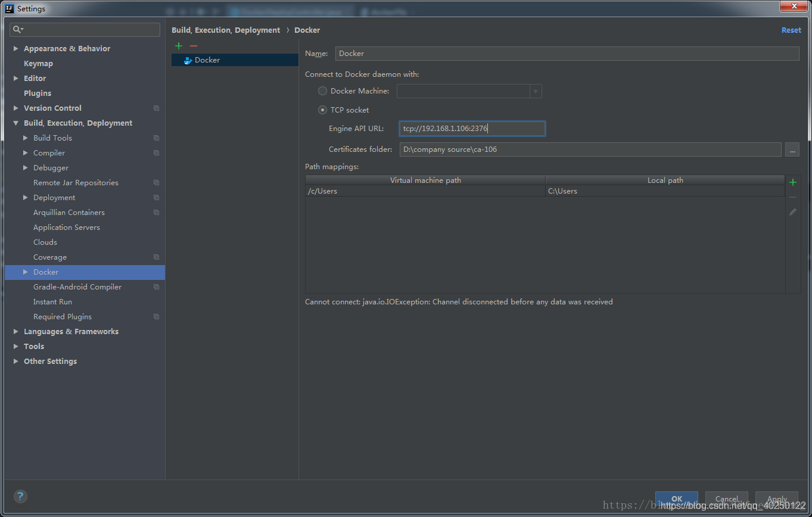
Task: Click project-level icon beside Gradle-Android Compiler
Action: [x=156, y=287]
